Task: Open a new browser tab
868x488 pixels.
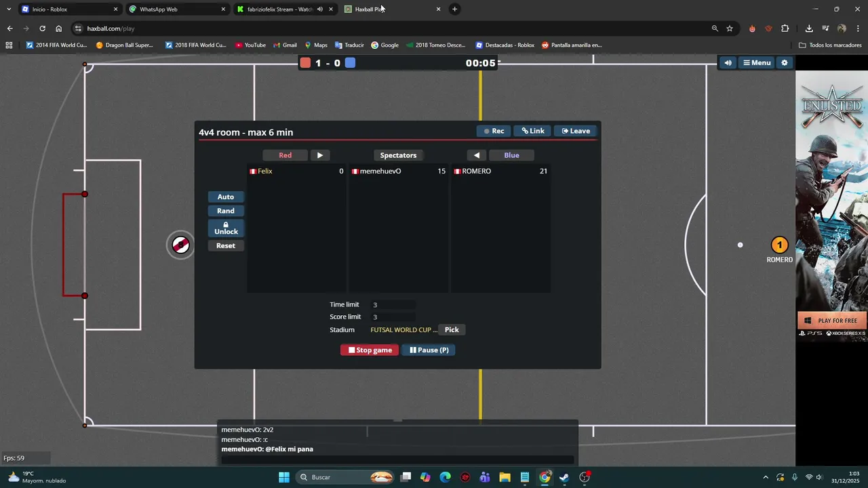Action: pyautogui.click(x=454, y=9)
